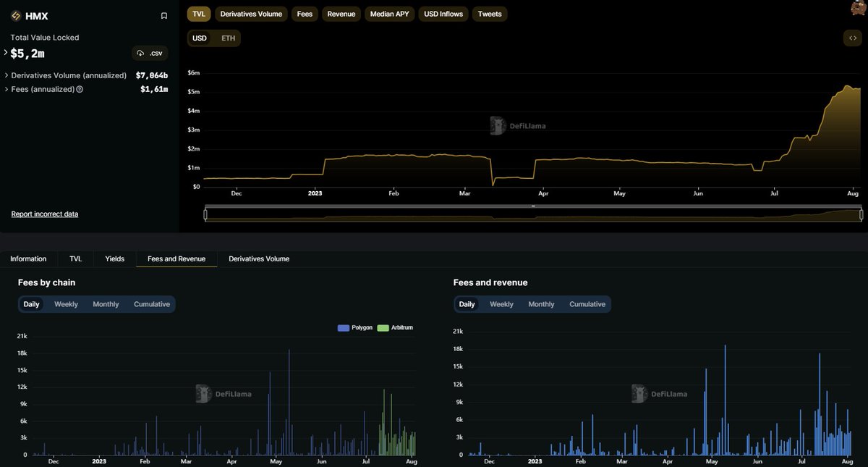Bookmark the HMX protocol
Viewport: 868px width, 467px height.
click(164, 15)
